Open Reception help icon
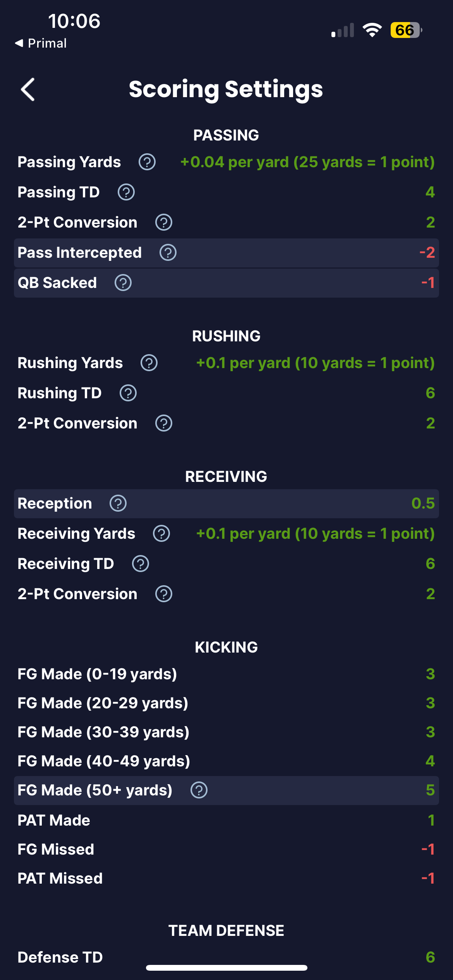 coord(118,503)
